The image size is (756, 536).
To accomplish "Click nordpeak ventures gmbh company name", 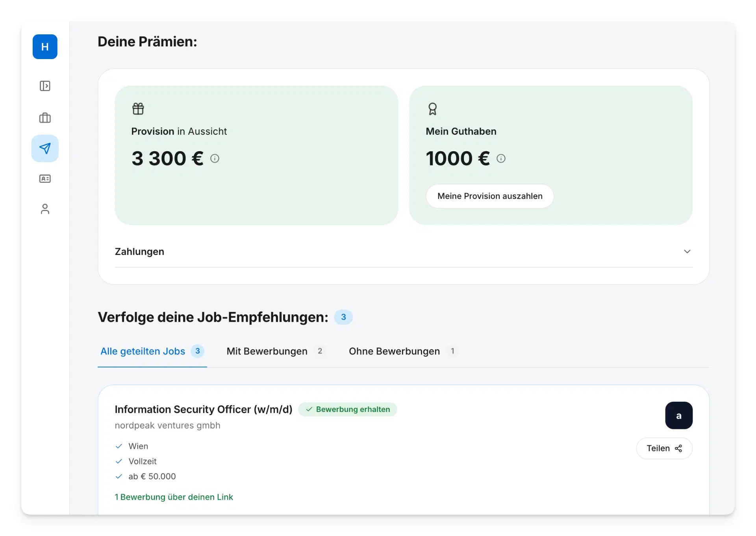I will coord(167,425).
